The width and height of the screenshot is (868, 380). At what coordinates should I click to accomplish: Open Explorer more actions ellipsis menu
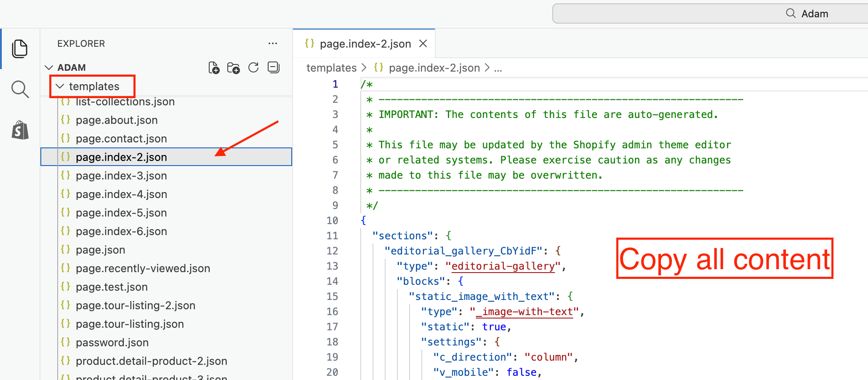[273, 43]
